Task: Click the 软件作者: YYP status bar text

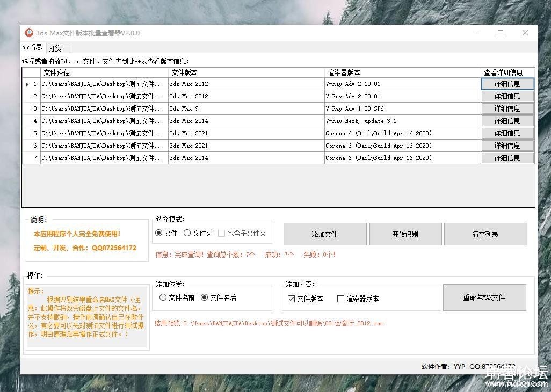Action: click(443, 367)
